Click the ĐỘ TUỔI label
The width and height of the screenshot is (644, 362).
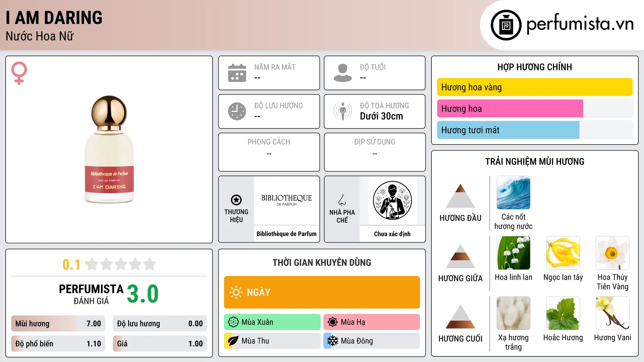point(373,67)
